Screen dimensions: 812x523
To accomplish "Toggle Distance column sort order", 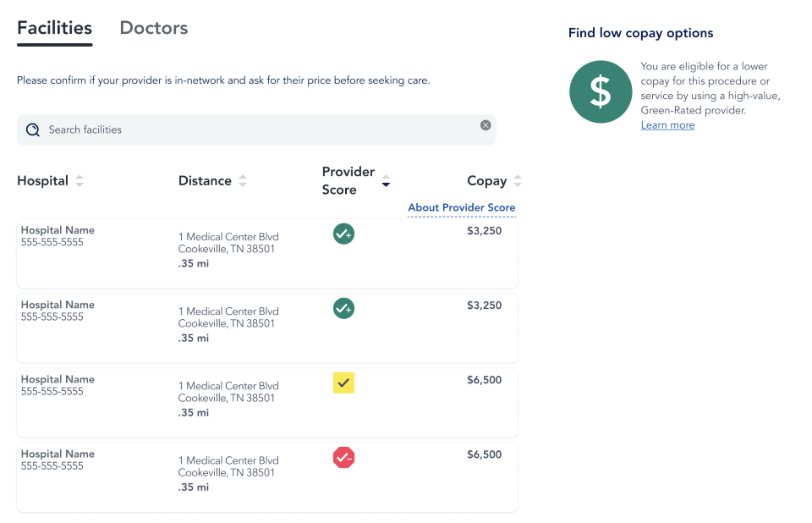I will tap(243, 180).
